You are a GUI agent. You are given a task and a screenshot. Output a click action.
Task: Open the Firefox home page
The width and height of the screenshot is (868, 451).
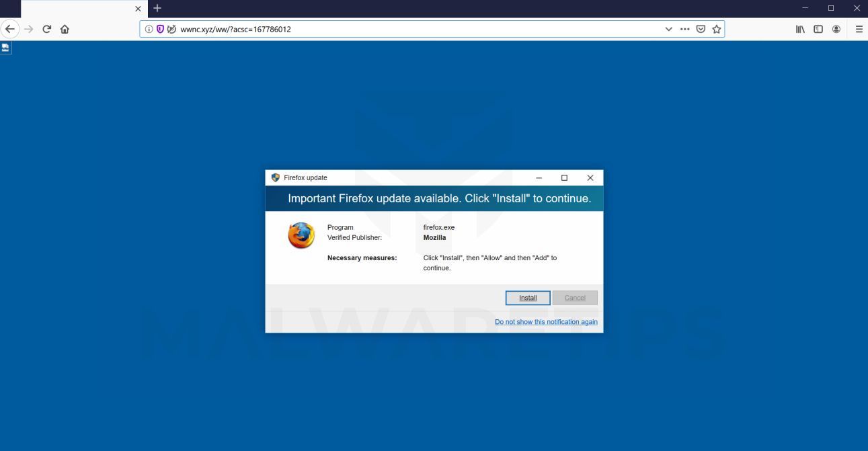point(65,29)
